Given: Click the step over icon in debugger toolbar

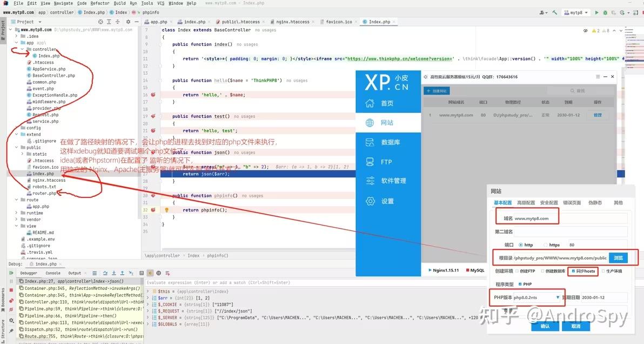Looking at the screenshot, I should (x=106, y=273).
